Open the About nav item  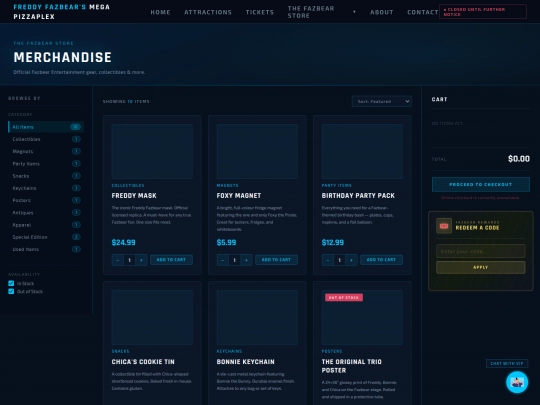[382, 12]
